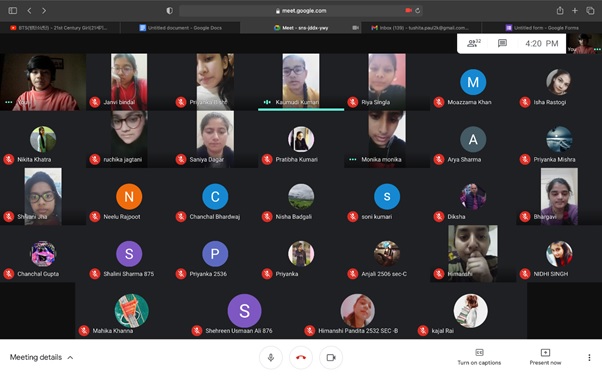
Task: Turn on captions
Action: point(479,357)
